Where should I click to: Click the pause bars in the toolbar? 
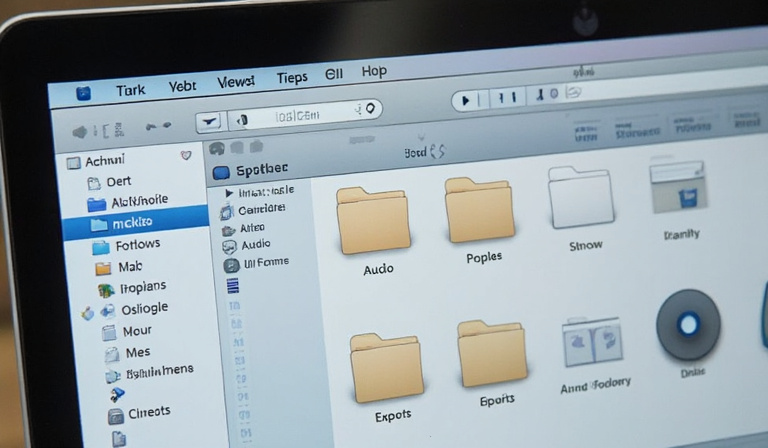click(x=507, y=97)
